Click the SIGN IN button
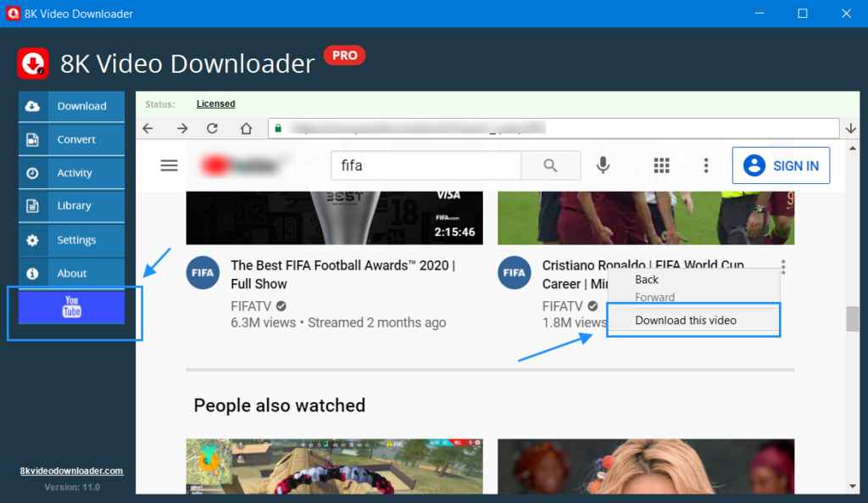The image size is (868, 503). (781, 165)
